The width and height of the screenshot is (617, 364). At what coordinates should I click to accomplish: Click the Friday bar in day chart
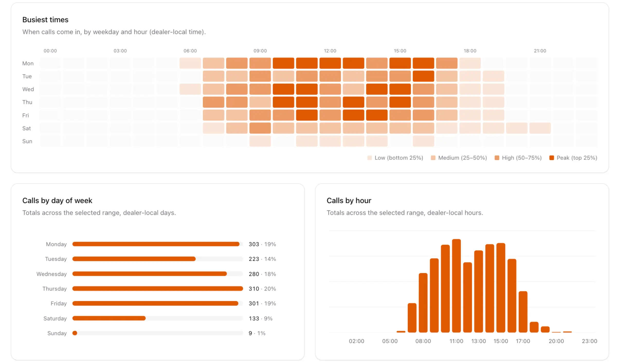[x=155, y=303]
